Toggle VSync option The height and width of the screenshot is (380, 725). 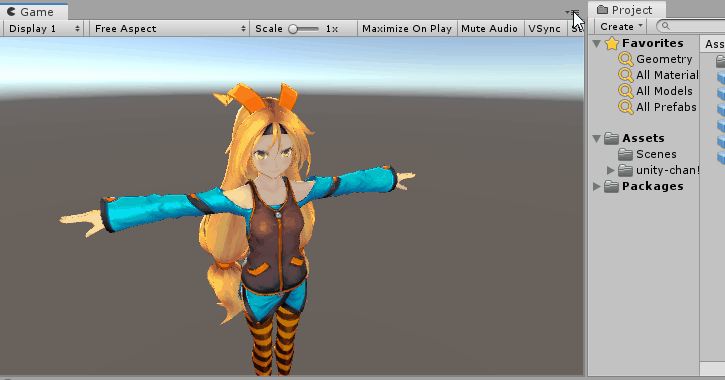[x=544, y=29]
